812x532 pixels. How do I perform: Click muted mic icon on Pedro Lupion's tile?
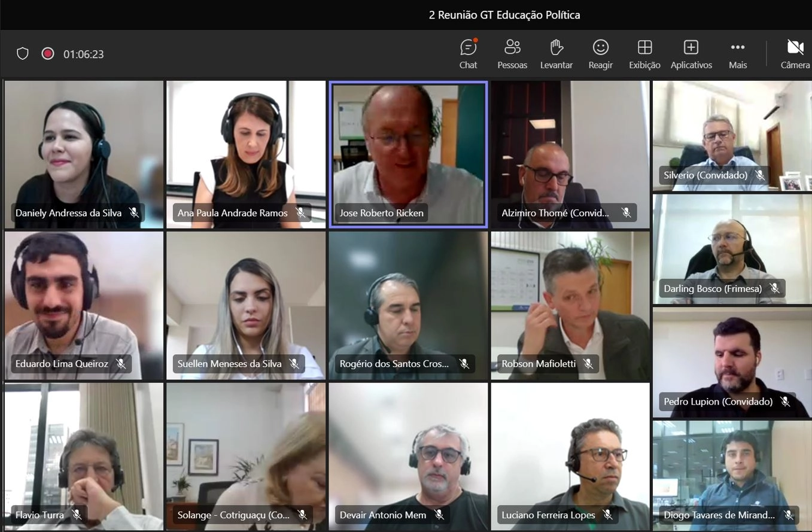pos(785,402)
